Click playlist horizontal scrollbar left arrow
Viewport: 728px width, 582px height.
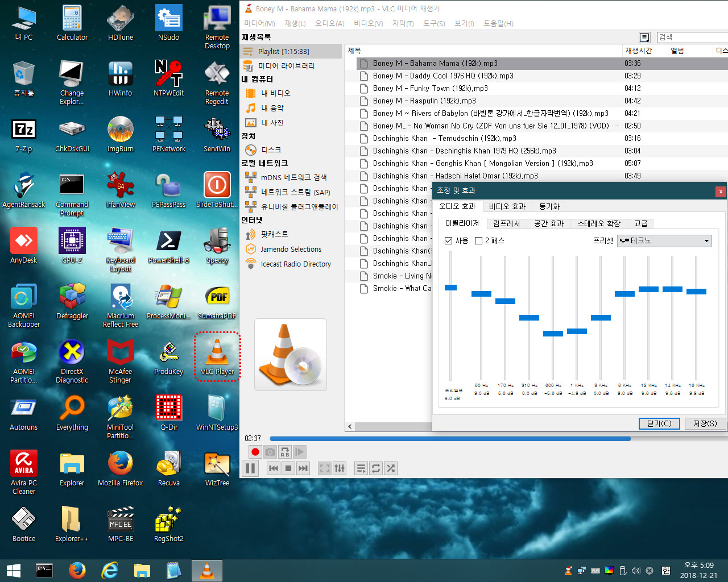350,426
